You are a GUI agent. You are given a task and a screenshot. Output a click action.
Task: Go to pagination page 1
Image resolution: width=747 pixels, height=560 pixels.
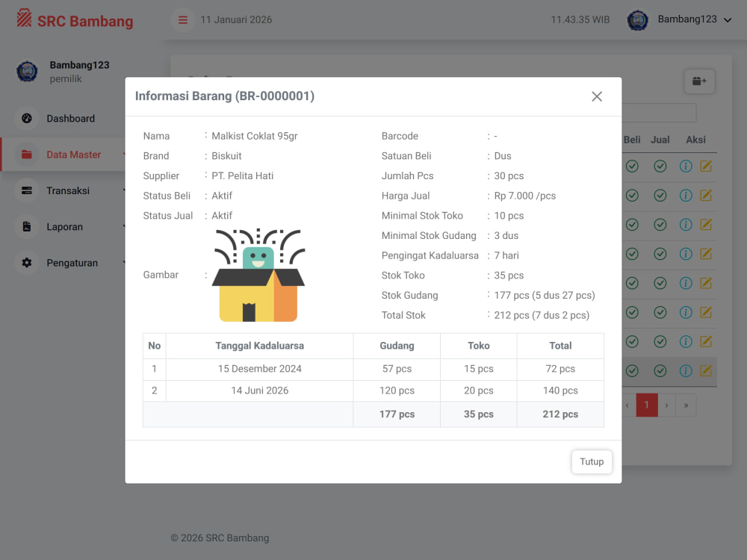[646, 405]
